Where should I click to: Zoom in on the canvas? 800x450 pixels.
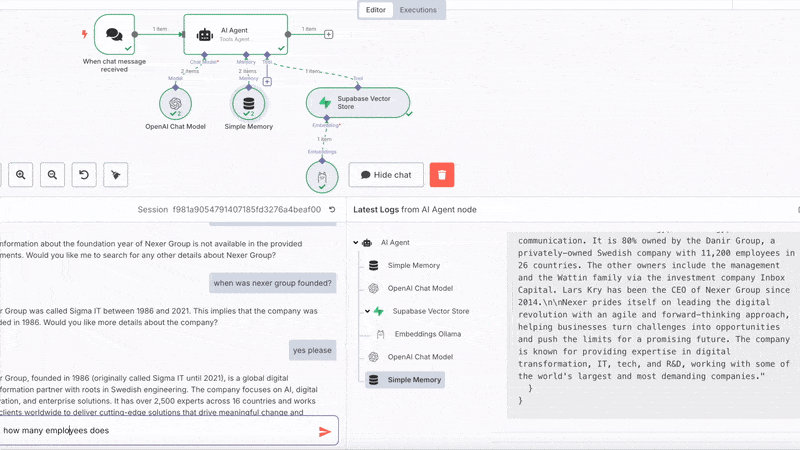pos(20,175)
